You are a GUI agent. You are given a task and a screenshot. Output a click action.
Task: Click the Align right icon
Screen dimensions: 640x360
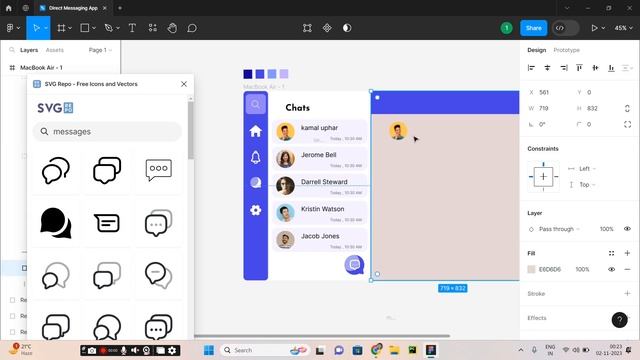tap(563, 68)
